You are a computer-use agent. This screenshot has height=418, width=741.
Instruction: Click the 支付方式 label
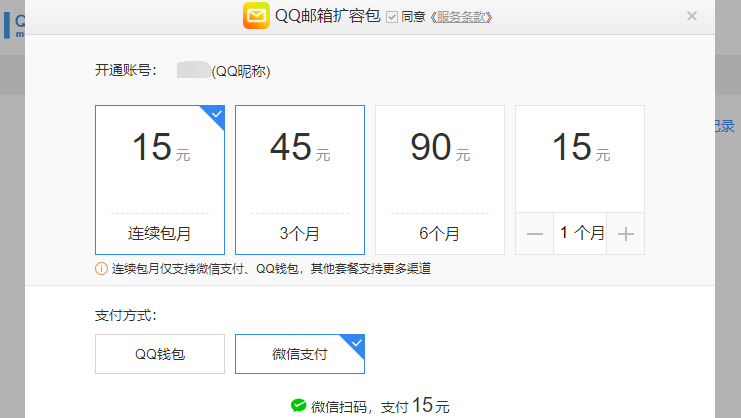126,316
